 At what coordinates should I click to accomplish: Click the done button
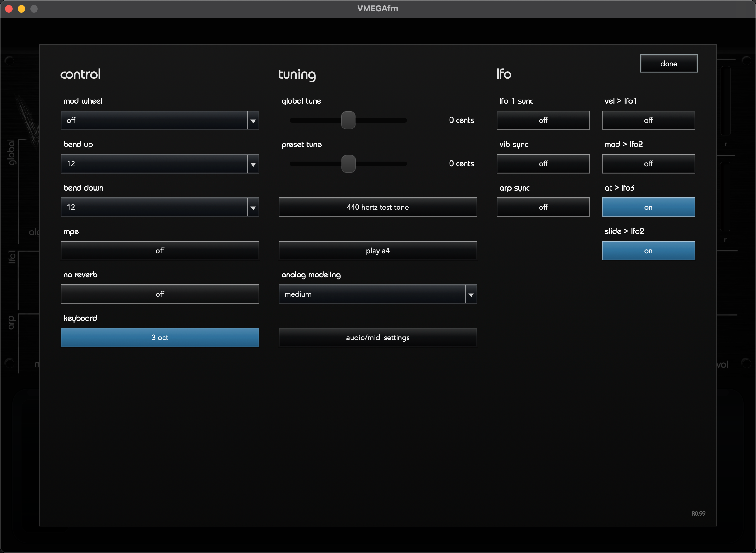[x=669, y=64]
